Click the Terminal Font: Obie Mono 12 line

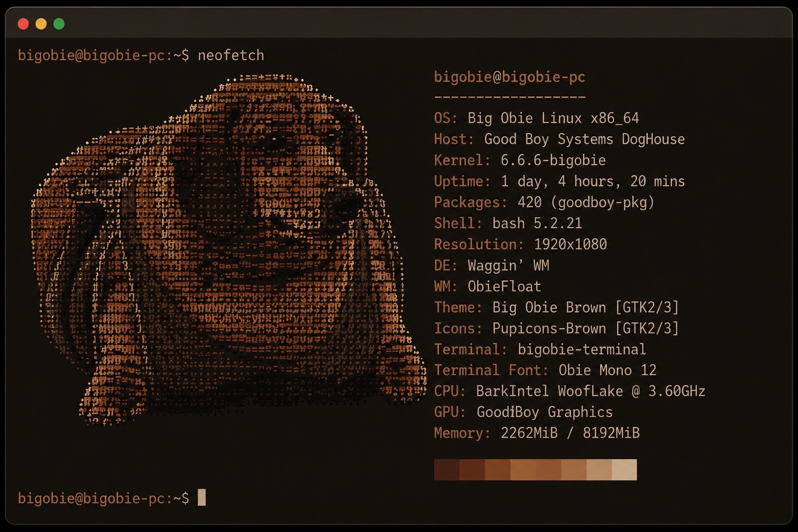tap(545, 370)
